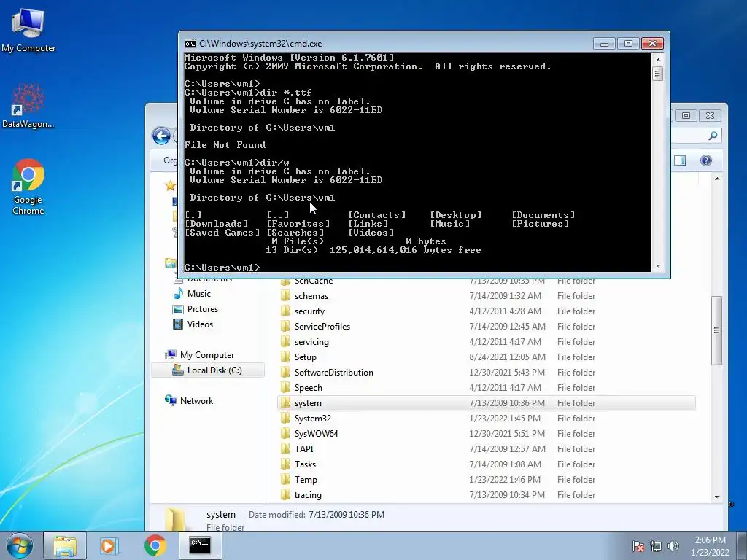Image resolution: width=747 pixels, height=560 pixels.
Task: Click the Explorer search magnifier icon
Action: pos(713,136)
